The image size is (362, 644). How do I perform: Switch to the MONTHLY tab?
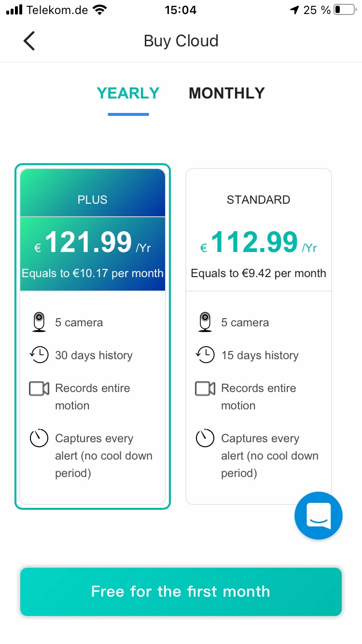coord(227,93)
